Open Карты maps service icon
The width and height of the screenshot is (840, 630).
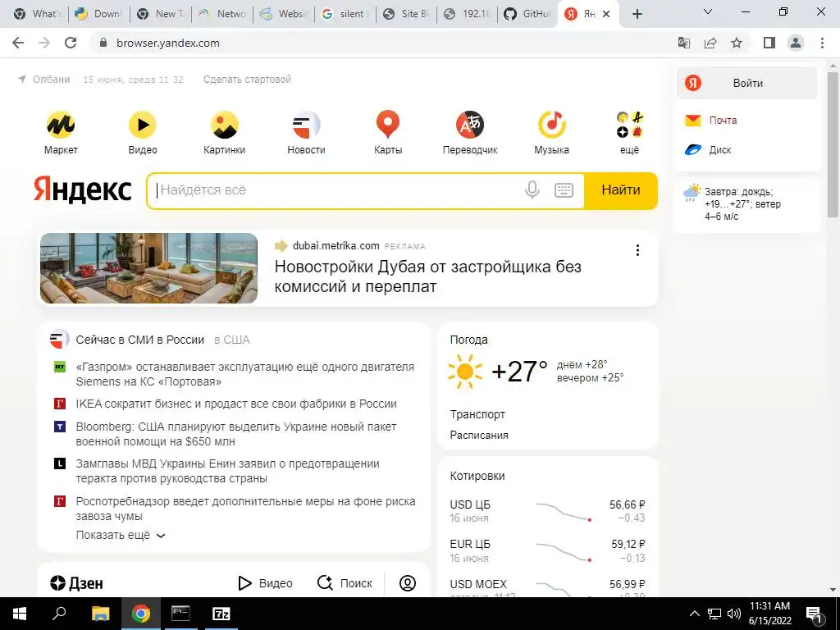coord(388,125)
